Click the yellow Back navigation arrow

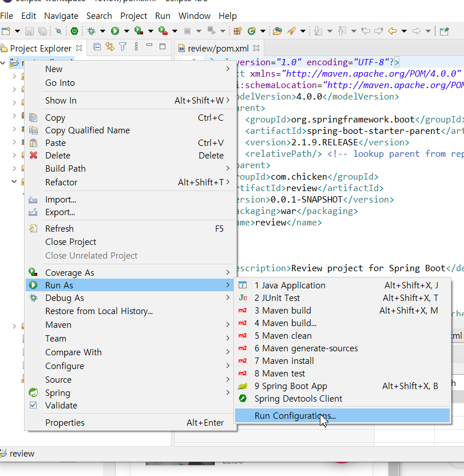click(x=392, y=31)
